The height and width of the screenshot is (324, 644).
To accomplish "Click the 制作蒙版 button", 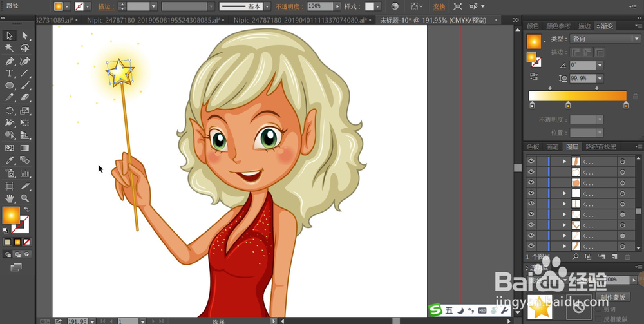I will click(613, 298).
